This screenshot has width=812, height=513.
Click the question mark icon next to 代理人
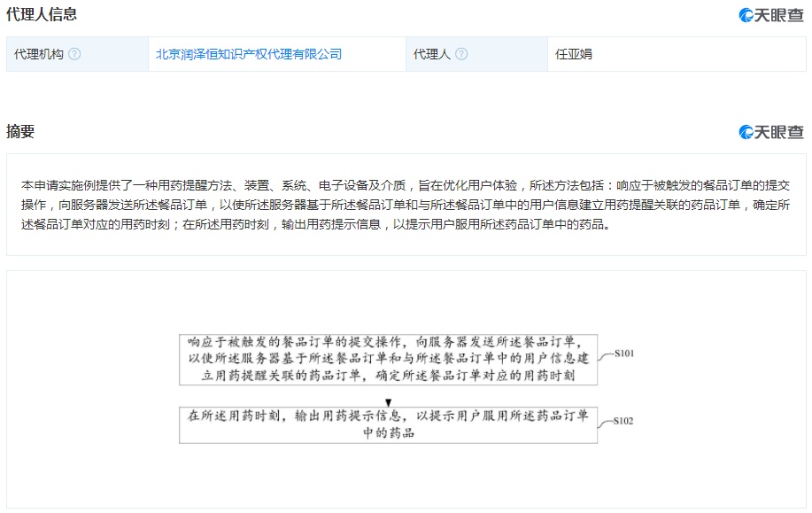point(461,54)
